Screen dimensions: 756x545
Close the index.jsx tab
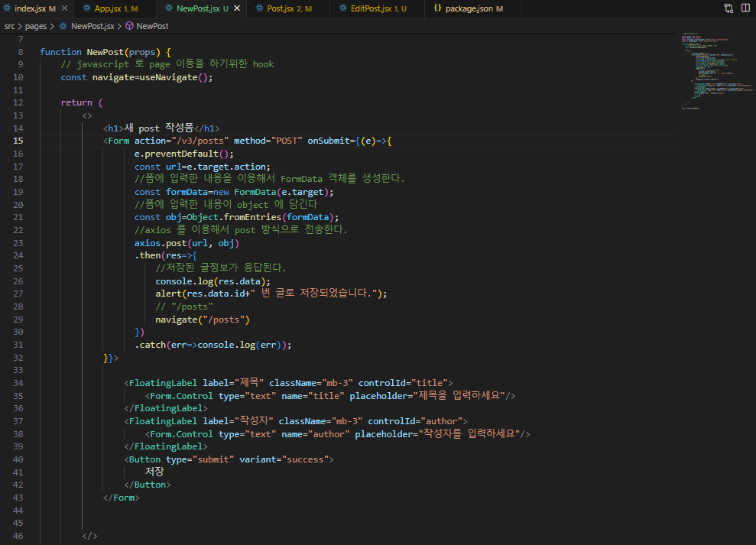coord(65,8)
